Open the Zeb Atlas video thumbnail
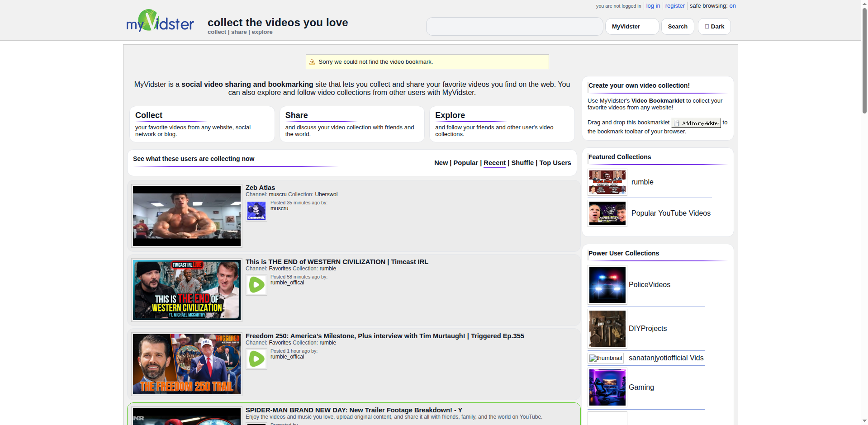Image resolution: width=868 pixels, height=425 pixels. (x=187, y=216)
